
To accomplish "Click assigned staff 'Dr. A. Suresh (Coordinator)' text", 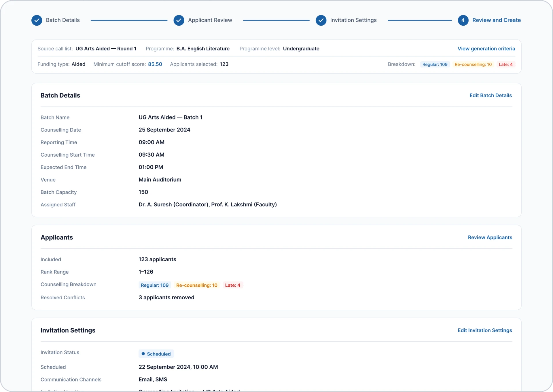I will click(x=174, y=205).
